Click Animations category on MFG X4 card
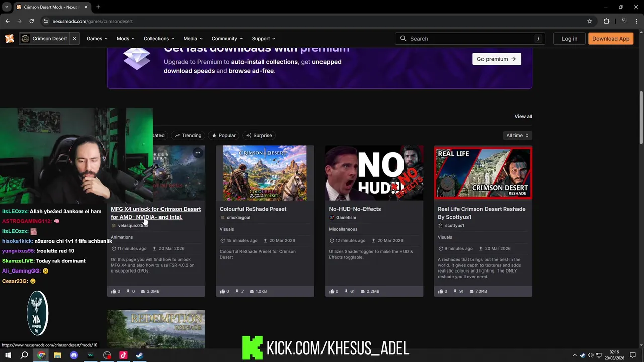 coord(122,237)
